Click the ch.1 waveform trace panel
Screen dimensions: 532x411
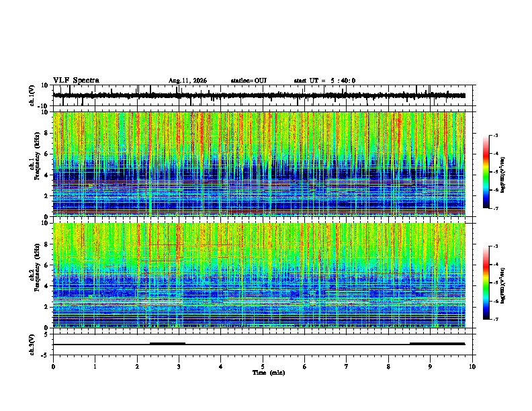(263, 95)
